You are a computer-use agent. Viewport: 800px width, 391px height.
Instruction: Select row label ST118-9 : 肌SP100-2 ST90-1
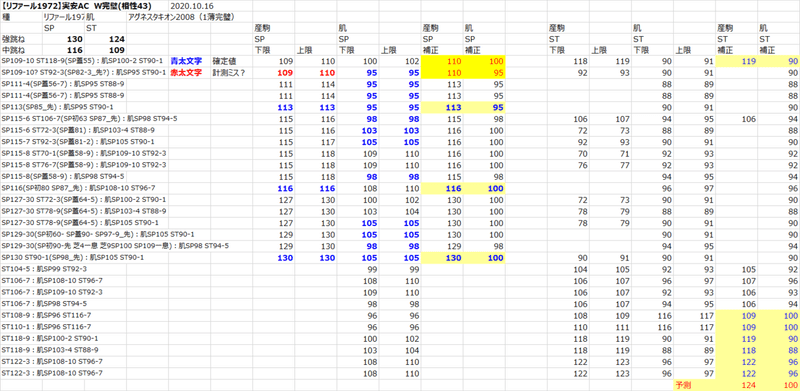point(51,338)
